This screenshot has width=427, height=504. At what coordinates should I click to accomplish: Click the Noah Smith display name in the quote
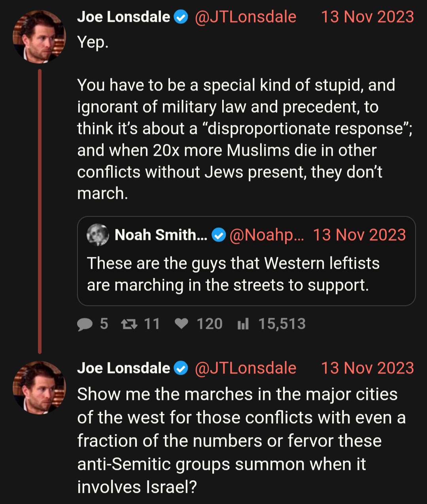tap(161, 235)
